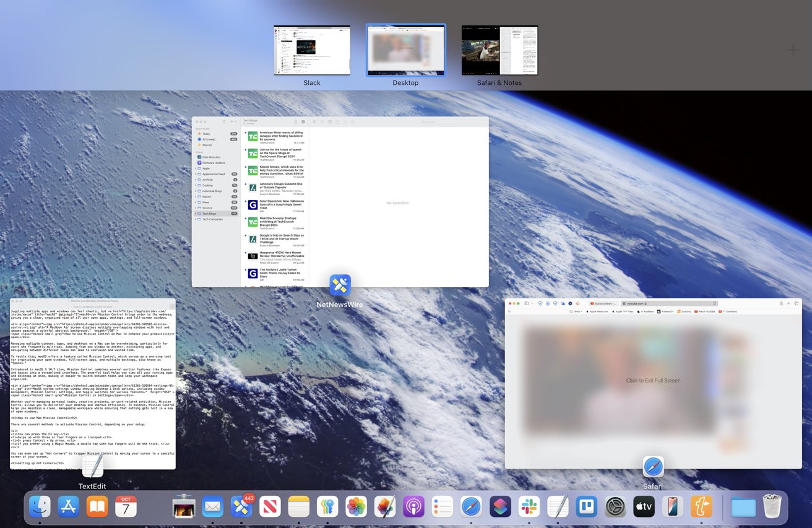Launch the App Store from the Dock
The height and width of the screenshot is (528, 812).
pyautogui.click(x=69, y=507)
